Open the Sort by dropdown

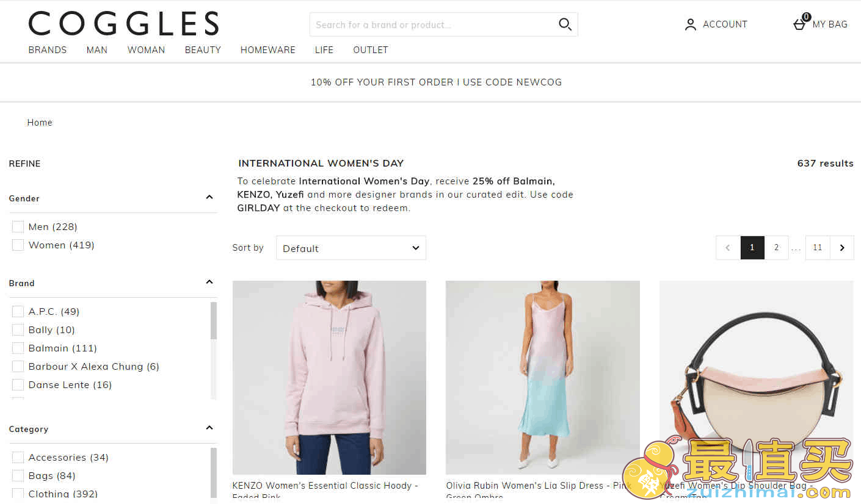[351, 248]
